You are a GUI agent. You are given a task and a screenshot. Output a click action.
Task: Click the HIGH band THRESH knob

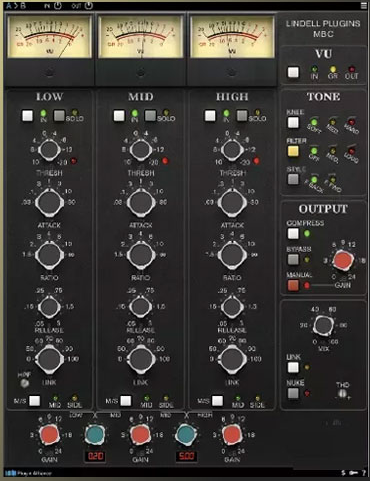pos(232,150)
